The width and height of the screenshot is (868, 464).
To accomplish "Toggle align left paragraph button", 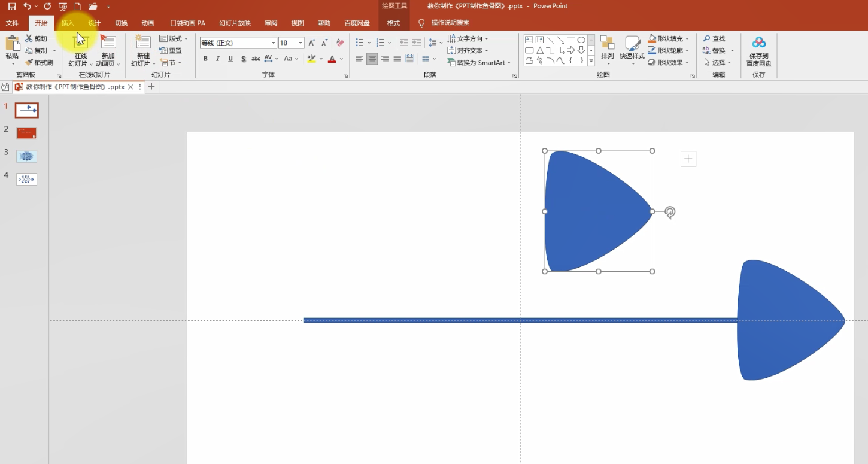I will pyautogui.click(x=360, y=59).
